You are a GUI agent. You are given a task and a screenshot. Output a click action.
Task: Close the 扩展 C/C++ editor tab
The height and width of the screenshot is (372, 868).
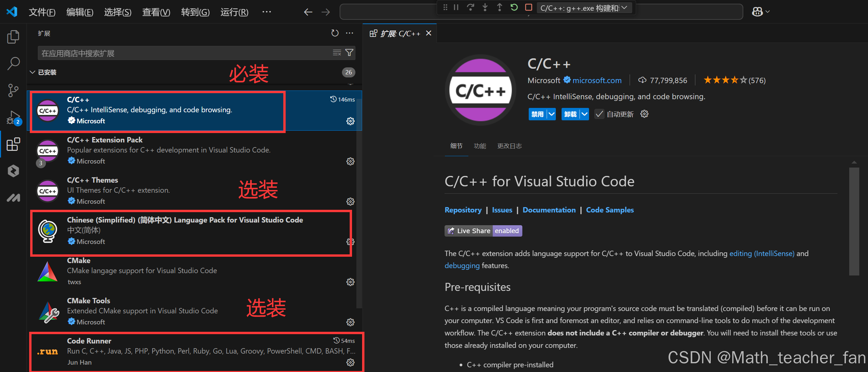pos(428,33)
